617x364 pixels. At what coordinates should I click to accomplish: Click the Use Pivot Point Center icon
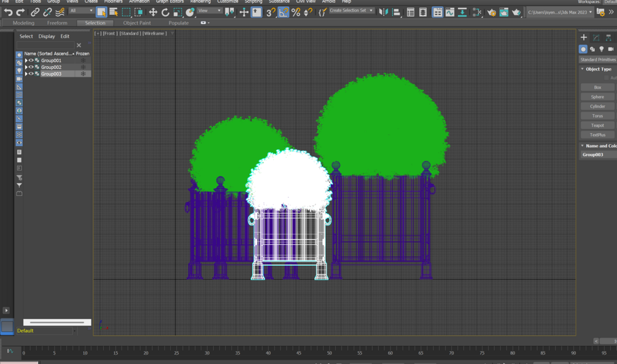pos(230,12)
